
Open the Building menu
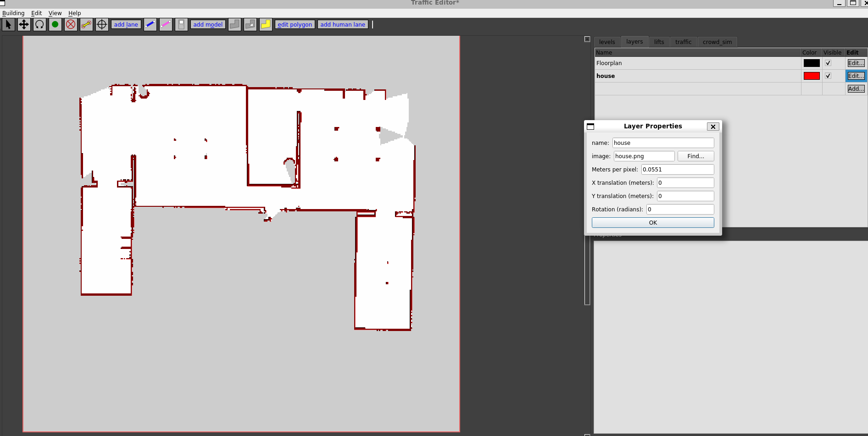tap(13, 13)
